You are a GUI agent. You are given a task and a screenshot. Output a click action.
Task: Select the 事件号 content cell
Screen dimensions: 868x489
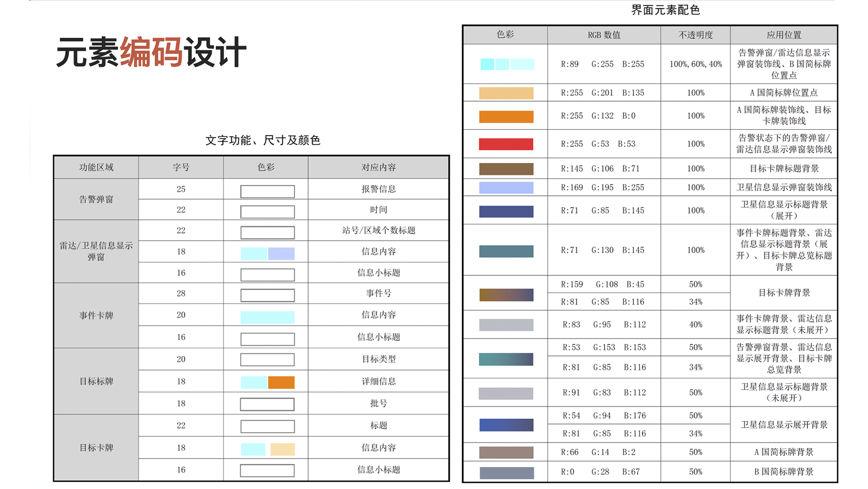tap(378, 293)
